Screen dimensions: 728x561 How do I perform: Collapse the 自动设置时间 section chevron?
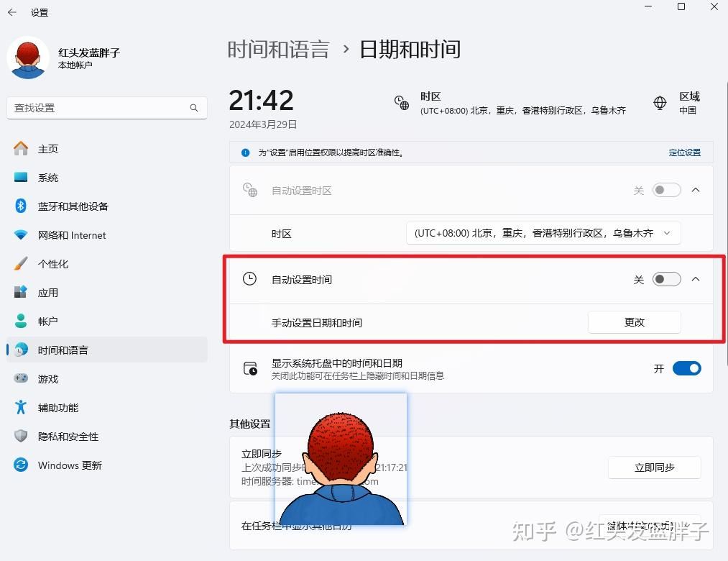695,279
